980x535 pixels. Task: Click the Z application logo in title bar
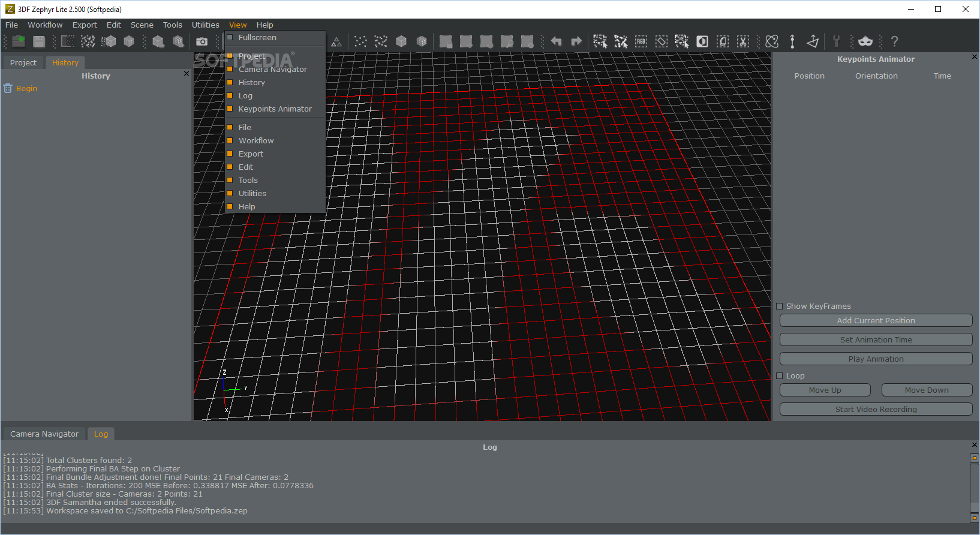coord(10,9)
